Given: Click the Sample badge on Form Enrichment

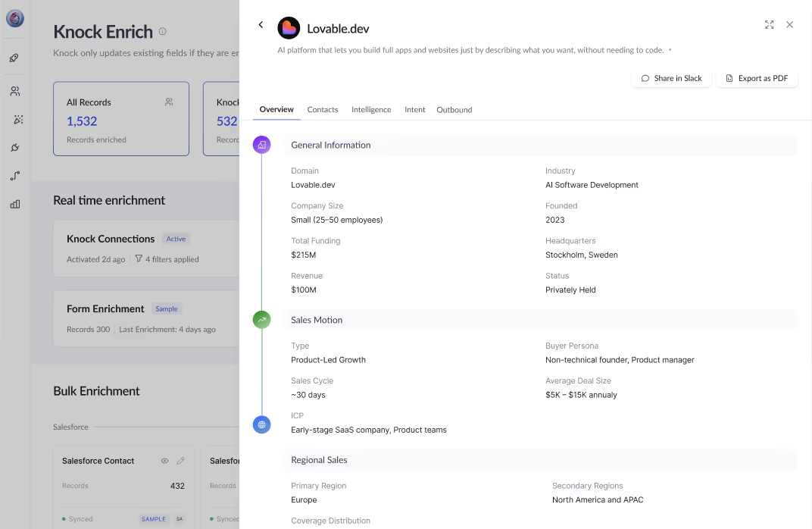Looking at the screenshot, I should click(x=166, y=308).
